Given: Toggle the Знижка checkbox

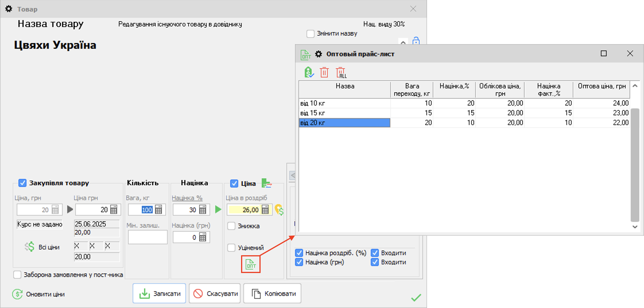Looking at the screenshot, I should pos(231,226).
